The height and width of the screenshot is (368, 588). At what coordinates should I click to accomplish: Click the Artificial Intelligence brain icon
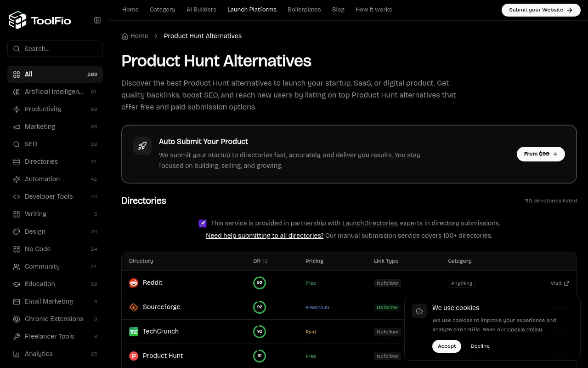[17, 92]
